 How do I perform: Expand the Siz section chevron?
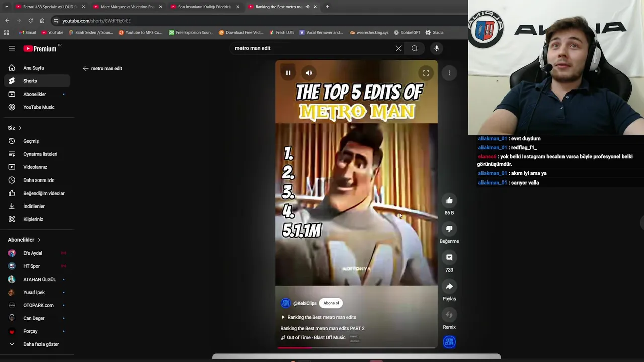(x=20, y=128)
